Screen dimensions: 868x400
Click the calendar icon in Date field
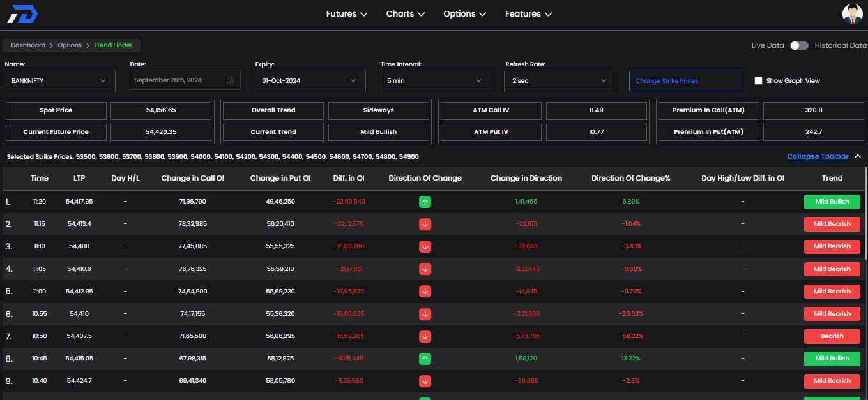tap(230, 81)
